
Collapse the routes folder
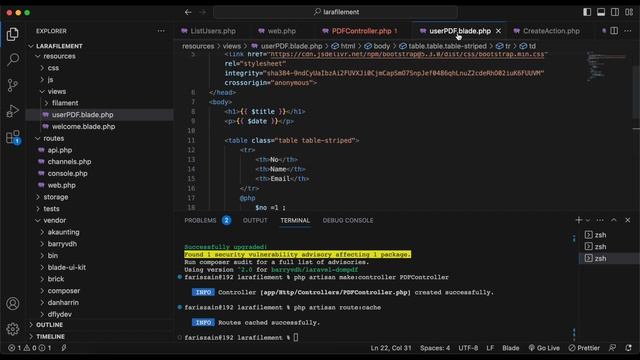point(53,138)
